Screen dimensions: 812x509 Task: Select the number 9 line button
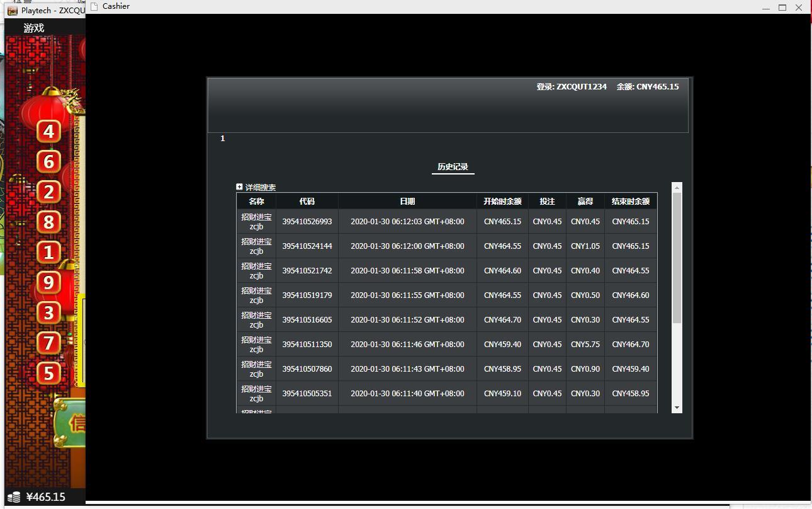point(48,282)
